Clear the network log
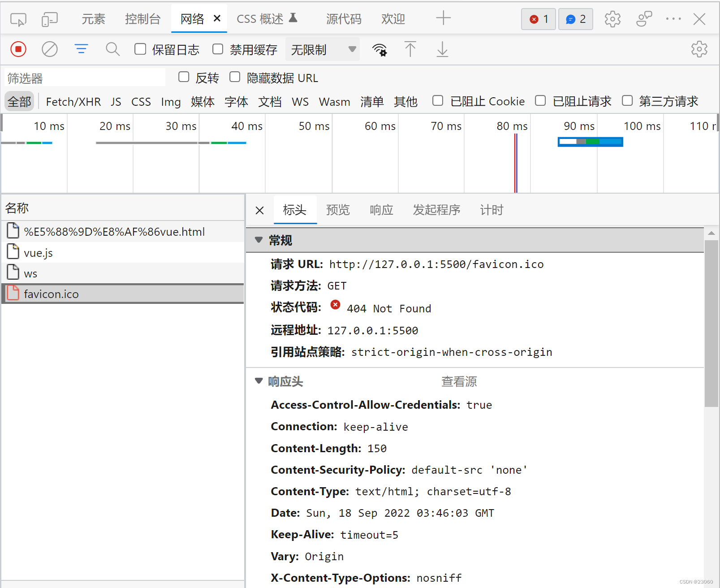This screenshot has width=720, height=588. tap(50, 49)
